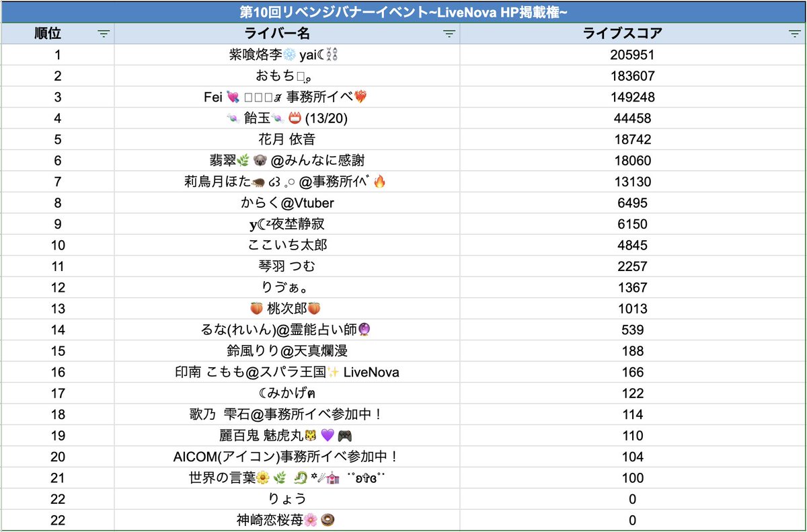Select name cell 夜埜静寂
The width and height of the screenshot is (807, 532).
pyautogui.click(x=287, y=225)
